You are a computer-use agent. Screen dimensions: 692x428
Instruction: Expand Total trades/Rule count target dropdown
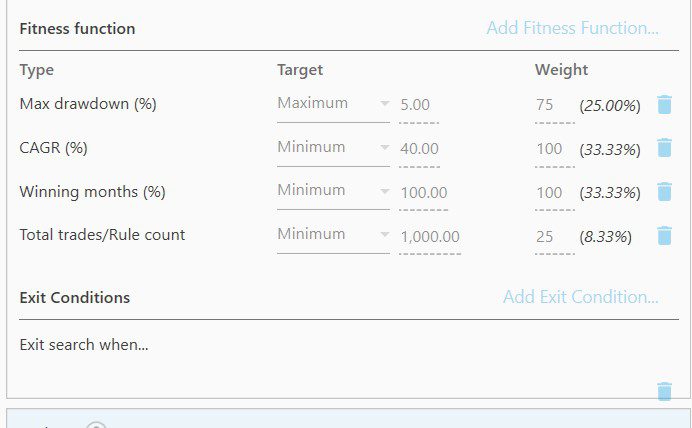pos(333,235)
